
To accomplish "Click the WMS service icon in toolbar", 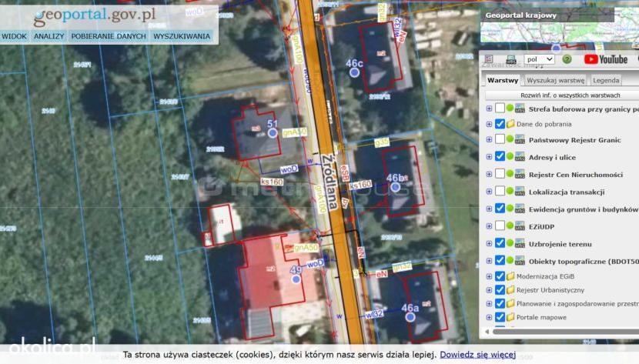I will click(x=511, y=60).
